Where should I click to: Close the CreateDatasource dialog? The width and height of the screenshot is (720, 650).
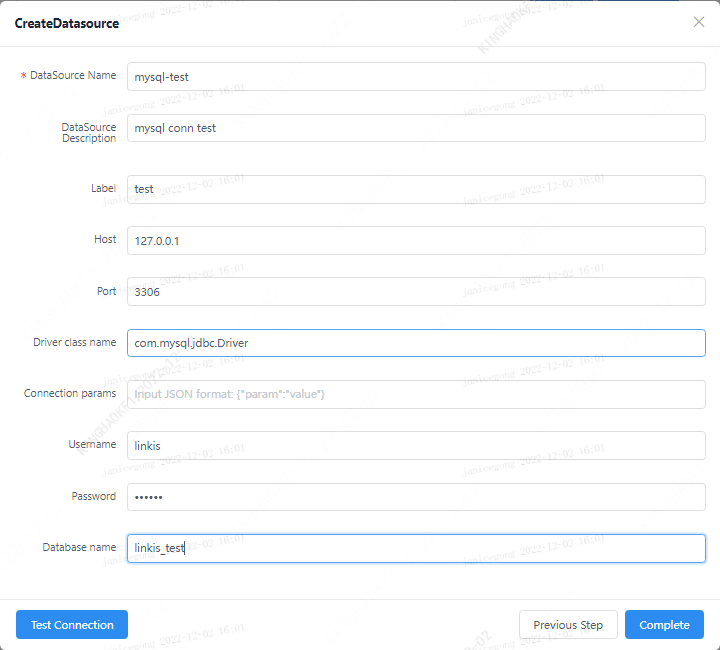699,22
